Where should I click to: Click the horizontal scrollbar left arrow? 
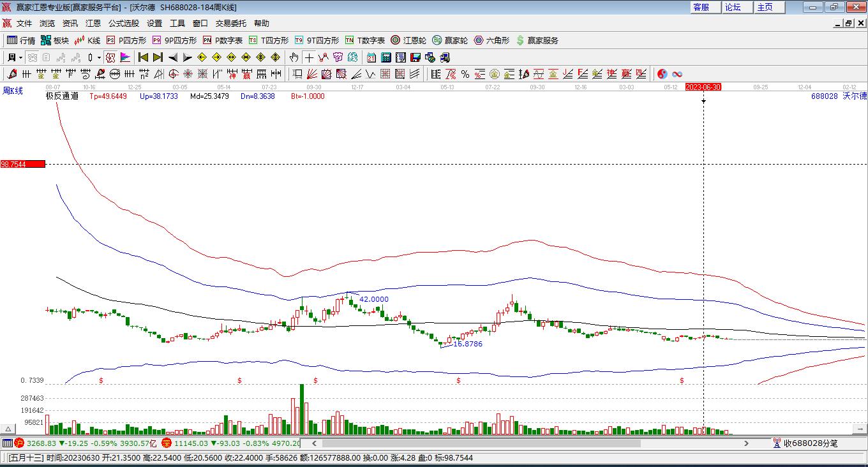pos(314,443)
